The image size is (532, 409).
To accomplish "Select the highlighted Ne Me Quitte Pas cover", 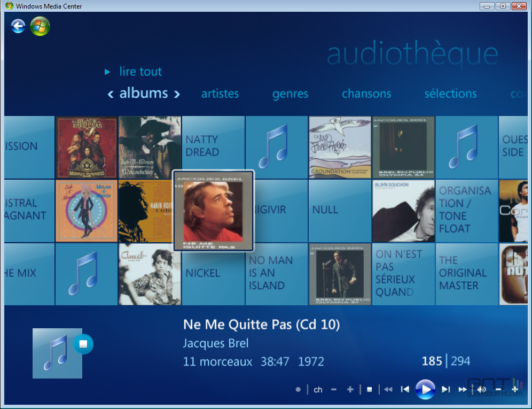I will pos(214,211).
